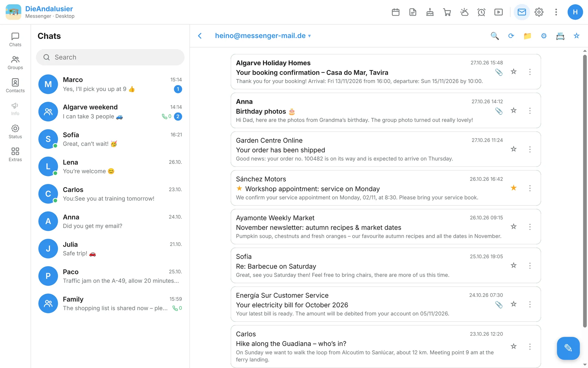The height and width of the screenshot is (368, 588).
Task: Switch to the Contacts sidebar tab
Action: (15, 86)
